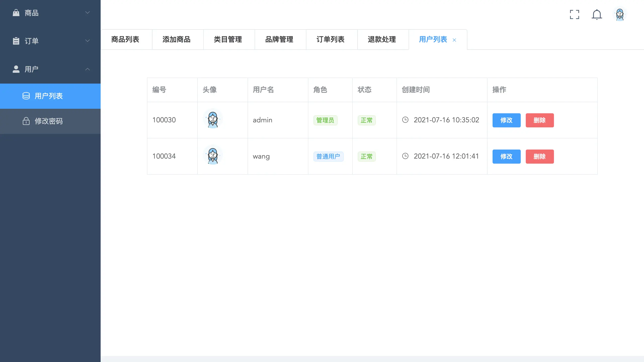The image size is (644, 362).
Task: Select the 用户 user icon in sidebar
Action: [x=16, y=69]
